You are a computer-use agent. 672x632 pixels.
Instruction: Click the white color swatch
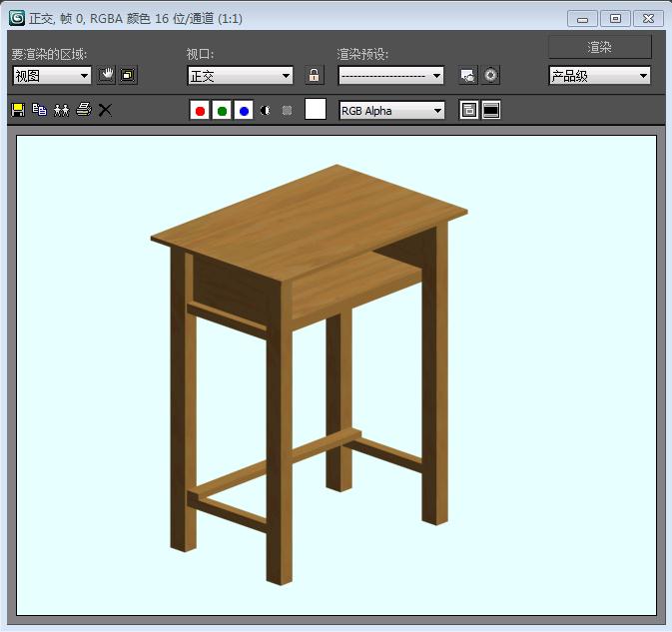click(316, 109)
